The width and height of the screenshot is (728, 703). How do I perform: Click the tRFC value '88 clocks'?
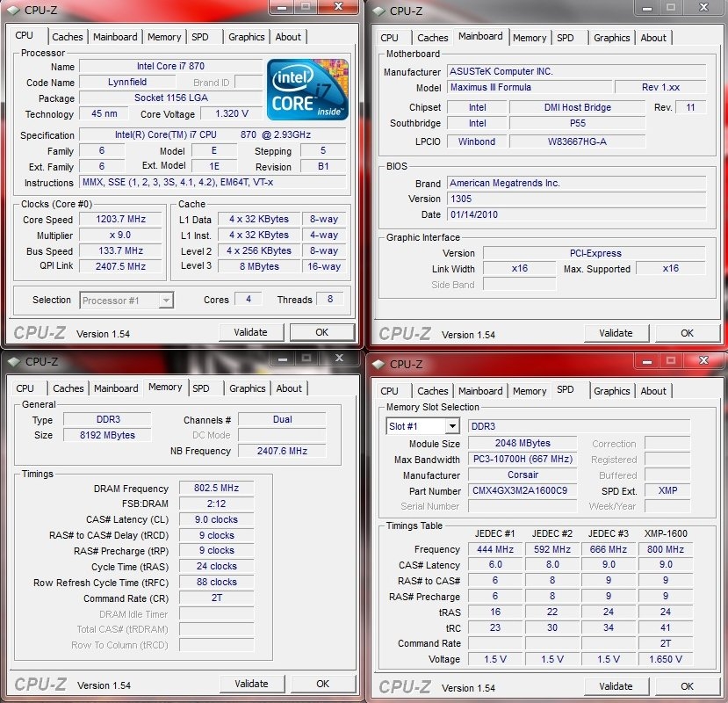coord(216,582)
